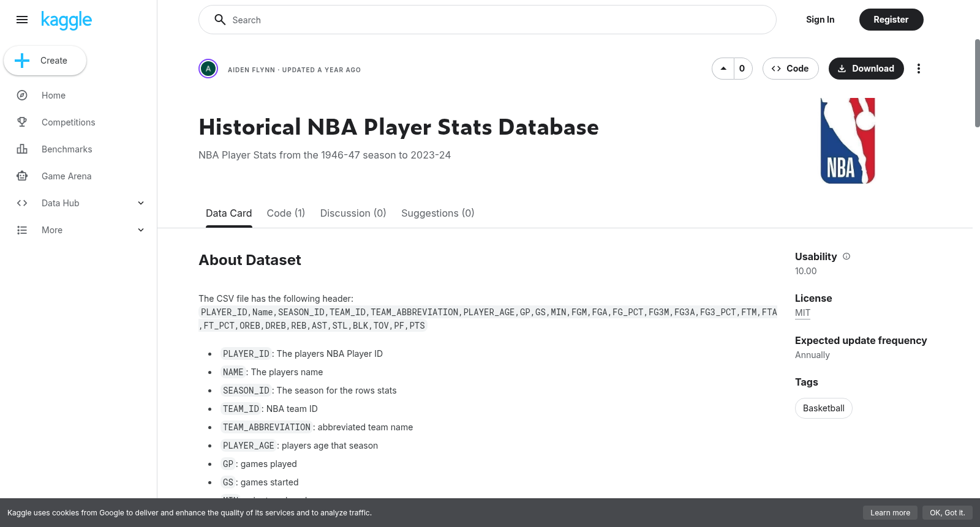The width and height of the screenshot is (980, 527).
Task: Click the PLAYER_AGE description line
Action: pos(300,446)
